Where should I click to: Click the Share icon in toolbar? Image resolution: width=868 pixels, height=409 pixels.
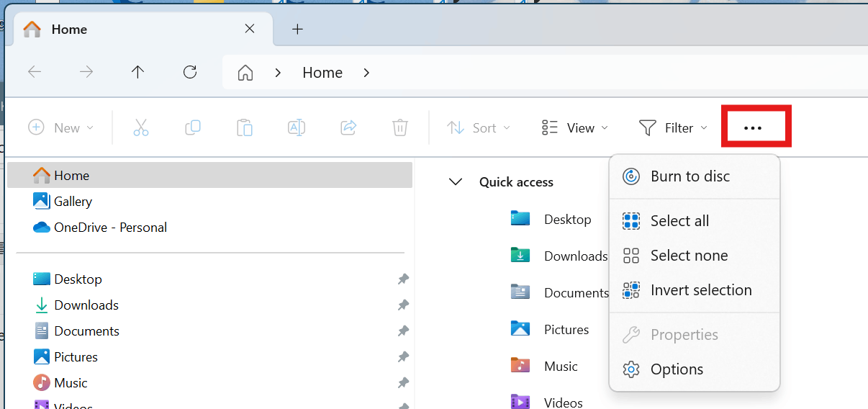point(348,128)
